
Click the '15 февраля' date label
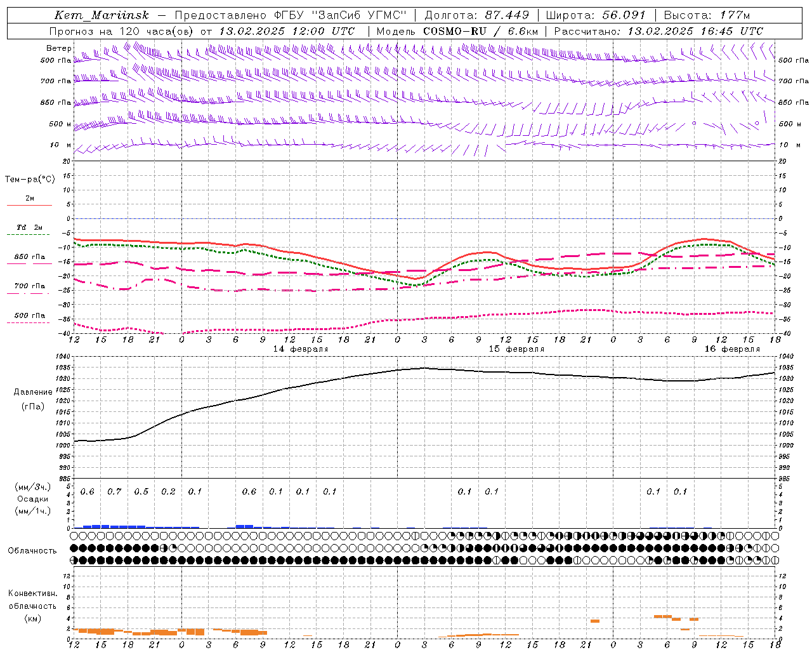[516, 349]
